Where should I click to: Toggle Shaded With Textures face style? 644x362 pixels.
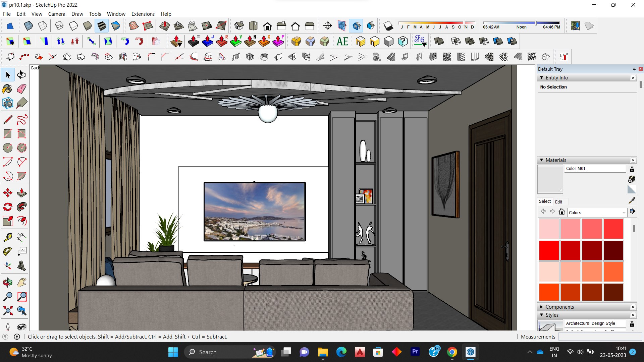point(101,26)
